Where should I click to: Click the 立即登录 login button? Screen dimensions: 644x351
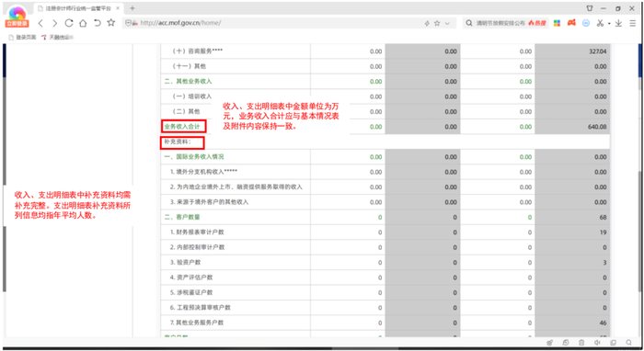17,24
